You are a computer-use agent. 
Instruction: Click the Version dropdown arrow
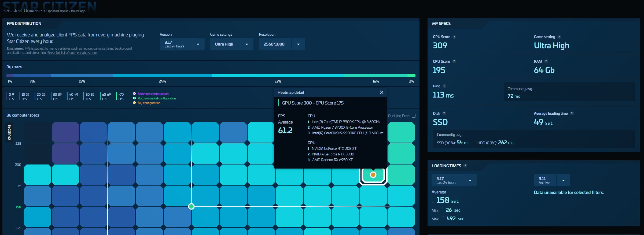(x=198, y=44)
